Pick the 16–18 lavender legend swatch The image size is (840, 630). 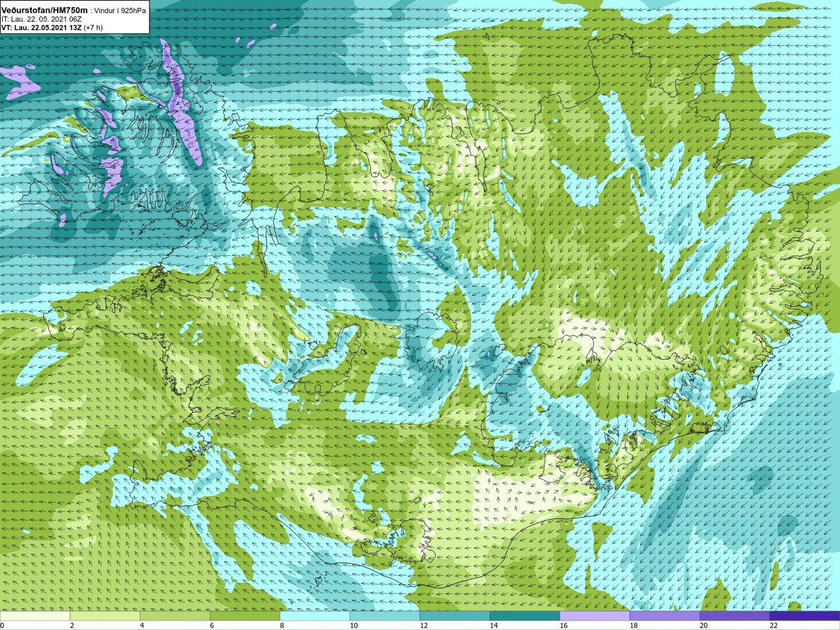tap(595, 616)
